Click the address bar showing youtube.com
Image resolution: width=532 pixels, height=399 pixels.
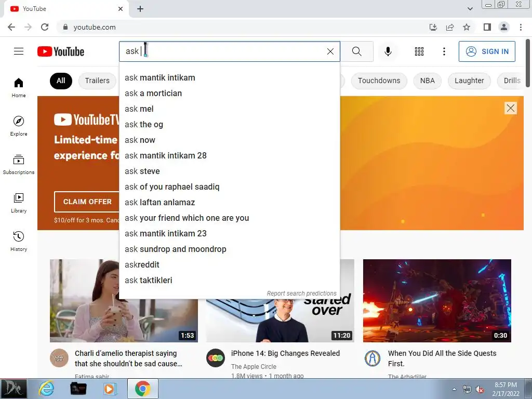(237, 27)
